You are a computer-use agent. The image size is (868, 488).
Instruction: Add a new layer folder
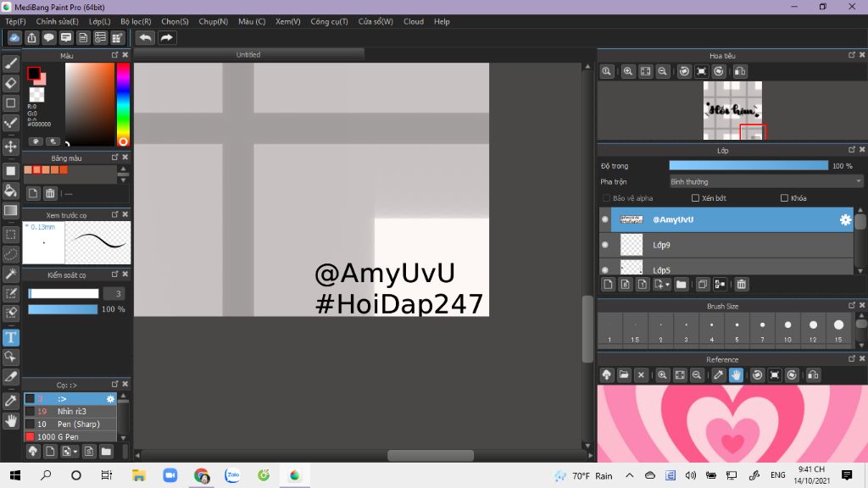681,285
